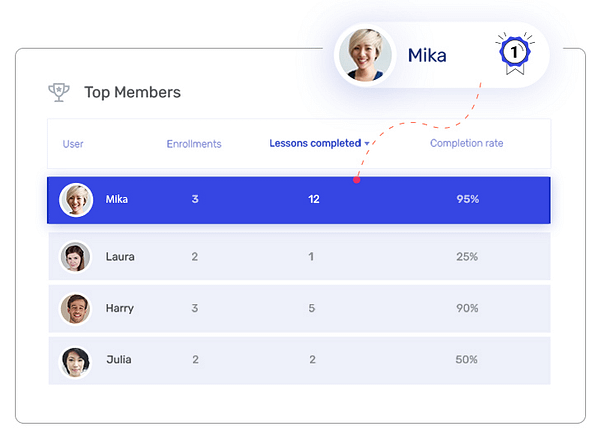Click the sort arrow next to Lessons completed
610x436 pixels.
pos(367,144)
